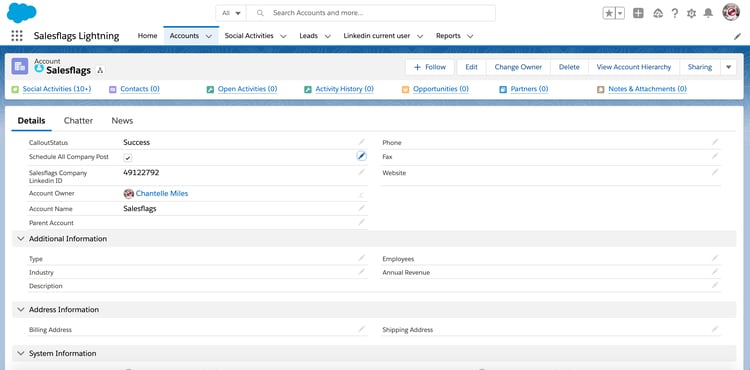Open the Setup gear icon
Image resolution: width=750 pixels, height=370 pixels.
point(691,13)
